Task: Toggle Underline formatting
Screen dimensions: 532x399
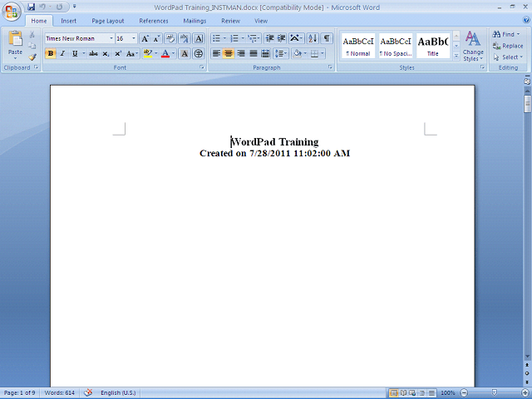Action: pyautogui.click(x=75, y=53)
